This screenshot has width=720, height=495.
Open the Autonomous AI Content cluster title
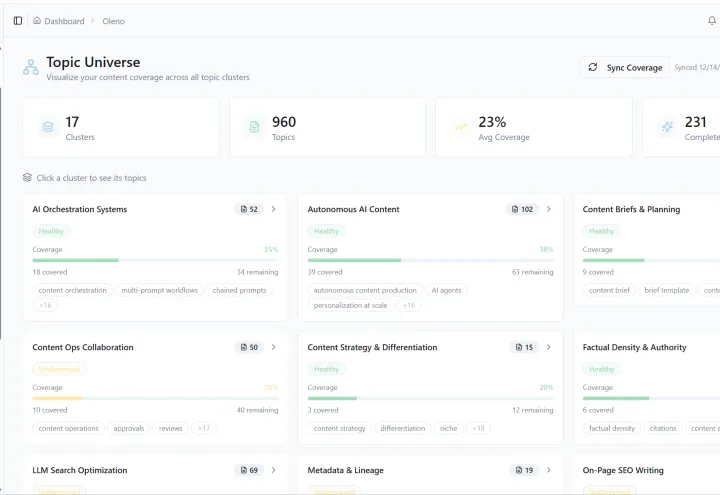[354, 209]
